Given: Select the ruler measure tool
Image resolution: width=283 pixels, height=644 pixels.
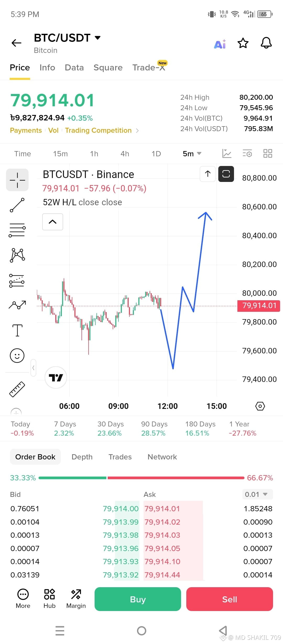Looking at the screenshot, I should [x=17, y=389].
